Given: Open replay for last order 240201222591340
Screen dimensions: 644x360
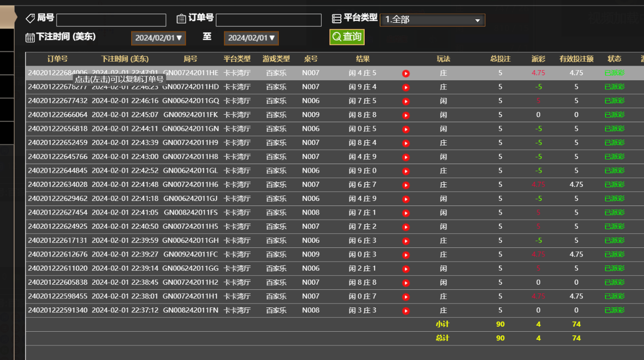Looking at the screenshot, I should pos(405,311).
